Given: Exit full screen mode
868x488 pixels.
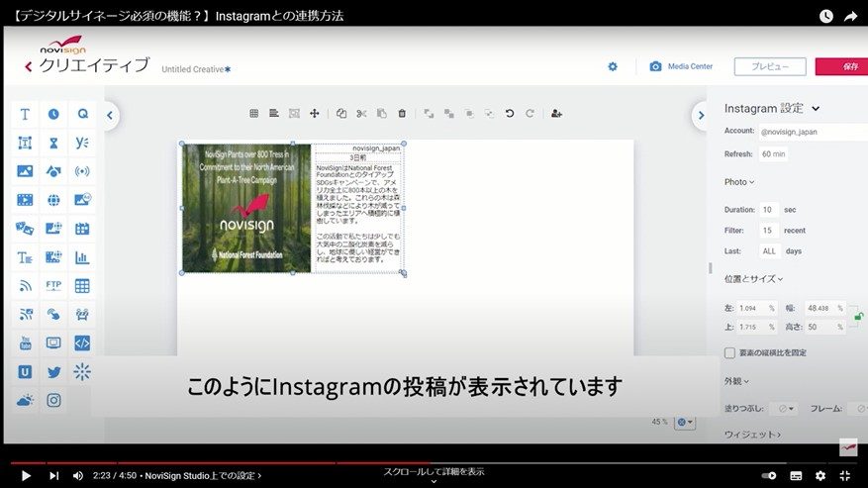Looking at the screenshot, I should pyautogui.click(x=845, y=475).
